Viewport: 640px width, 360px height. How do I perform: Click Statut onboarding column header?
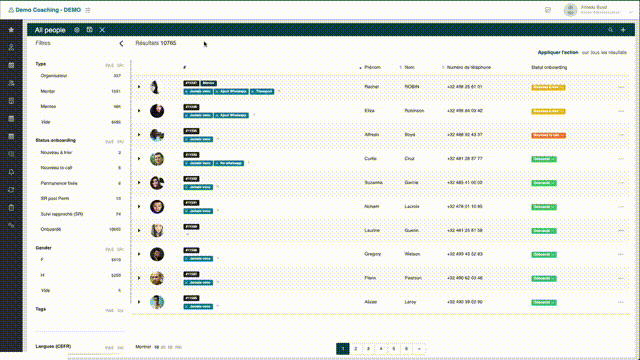pyautogui.click(x=549, y=67)
